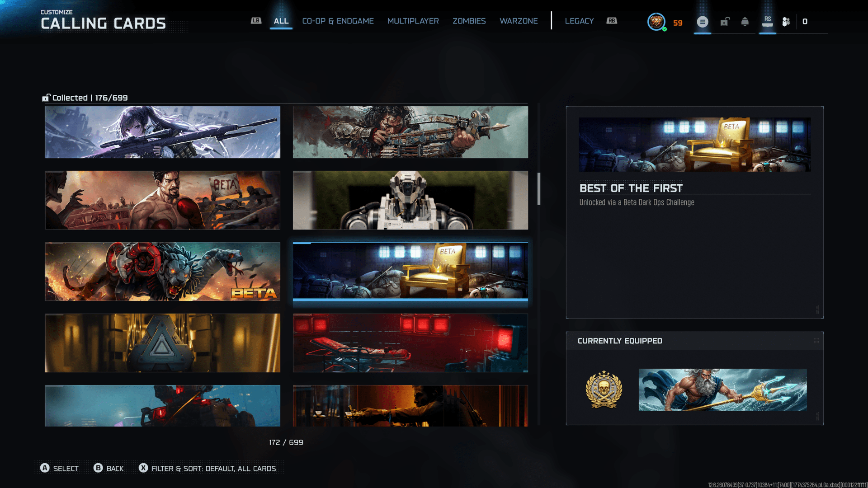Screen dimensions: 868x488
Task: Switch to the Multiplayer tab
Action: tap(413, 21)
